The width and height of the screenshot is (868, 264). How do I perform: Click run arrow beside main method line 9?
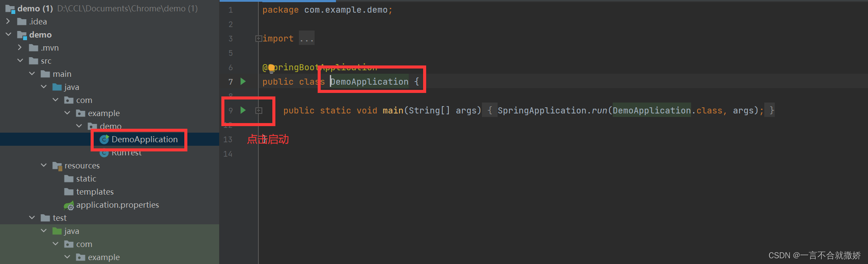coord(243,110)
